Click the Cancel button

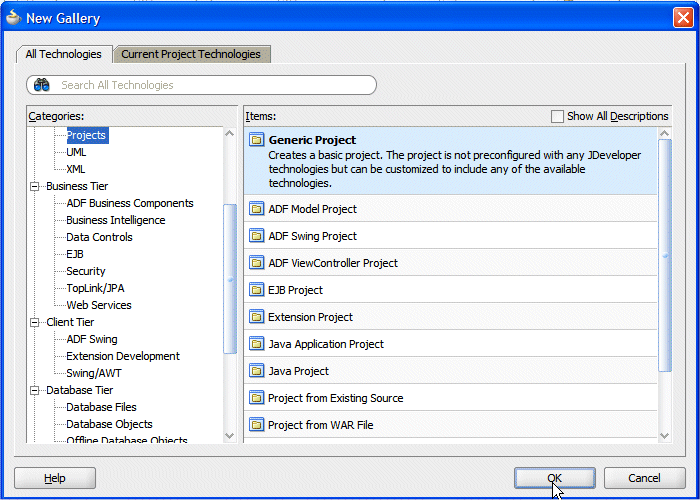coord(644,478)
